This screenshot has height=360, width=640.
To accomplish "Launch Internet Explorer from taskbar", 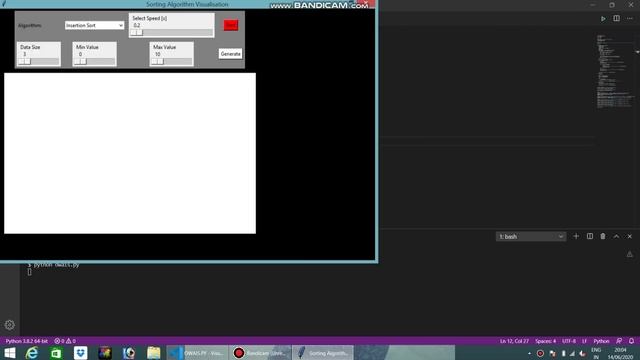I will (32, 353).
